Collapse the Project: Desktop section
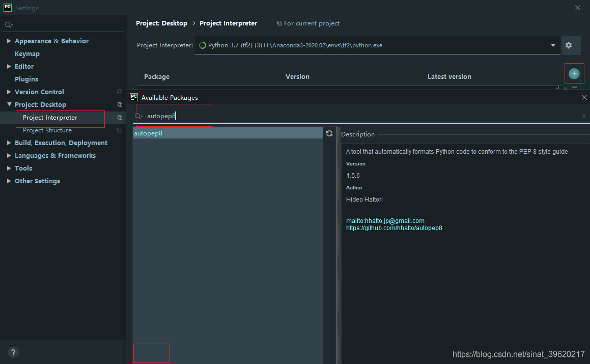 click(x=9, y=104)
